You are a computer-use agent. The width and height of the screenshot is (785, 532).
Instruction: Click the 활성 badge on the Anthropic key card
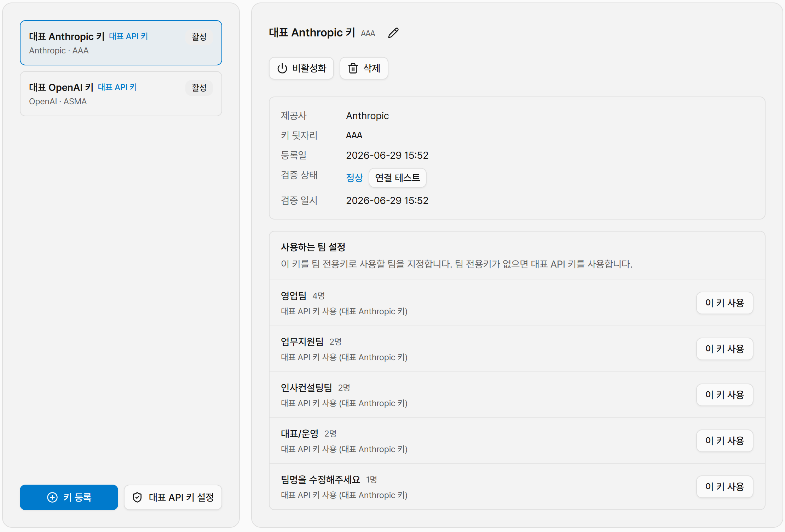point(199,37)
